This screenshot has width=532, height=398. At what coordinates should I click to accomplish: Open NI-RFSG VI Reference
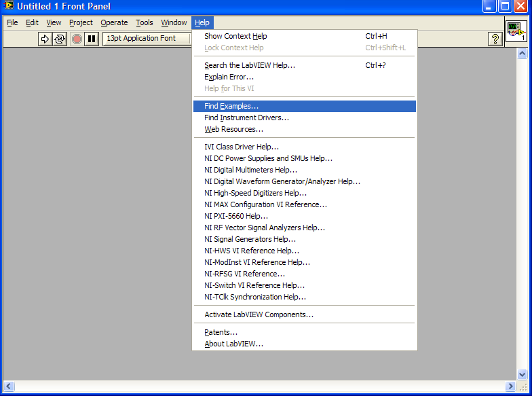[304, 274]
